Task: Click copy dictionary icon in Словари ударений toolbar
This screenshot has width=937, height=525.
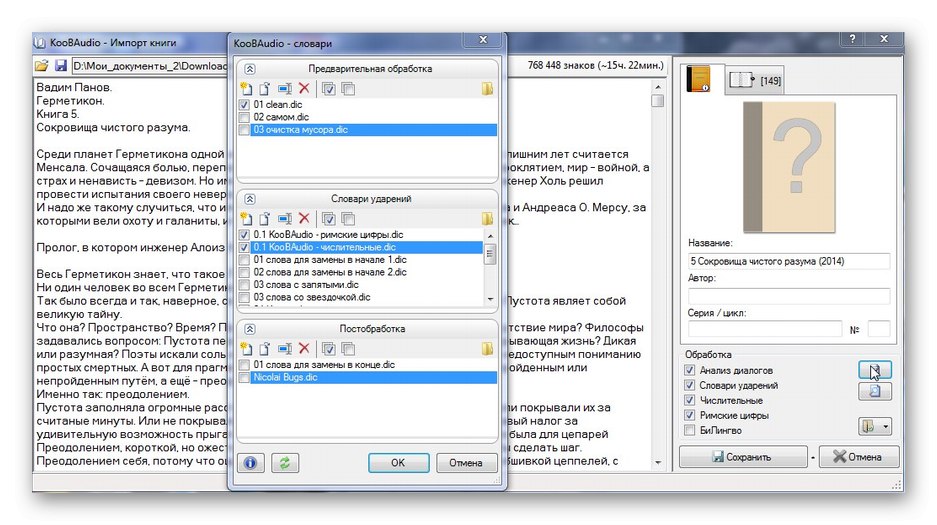Action: point(265,219)
